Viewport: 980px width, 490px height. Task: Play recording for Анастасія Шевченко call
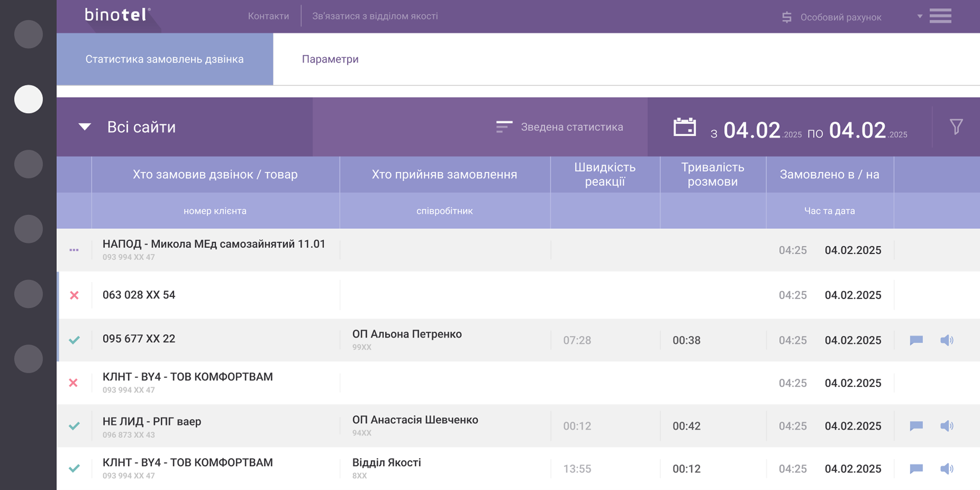(x=946, y=426)
